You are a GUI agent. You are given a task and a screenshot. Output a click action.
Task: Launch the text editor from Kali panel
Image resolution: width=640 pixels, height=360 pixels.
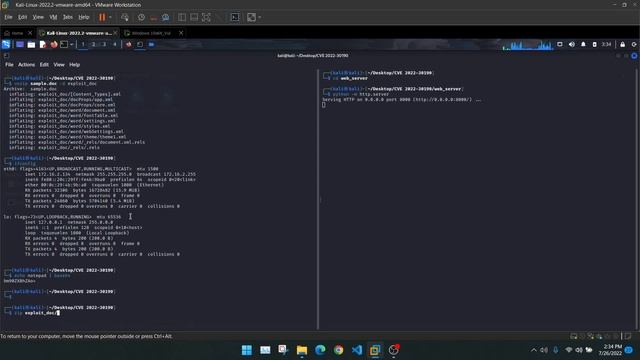(x=43, y=44)
